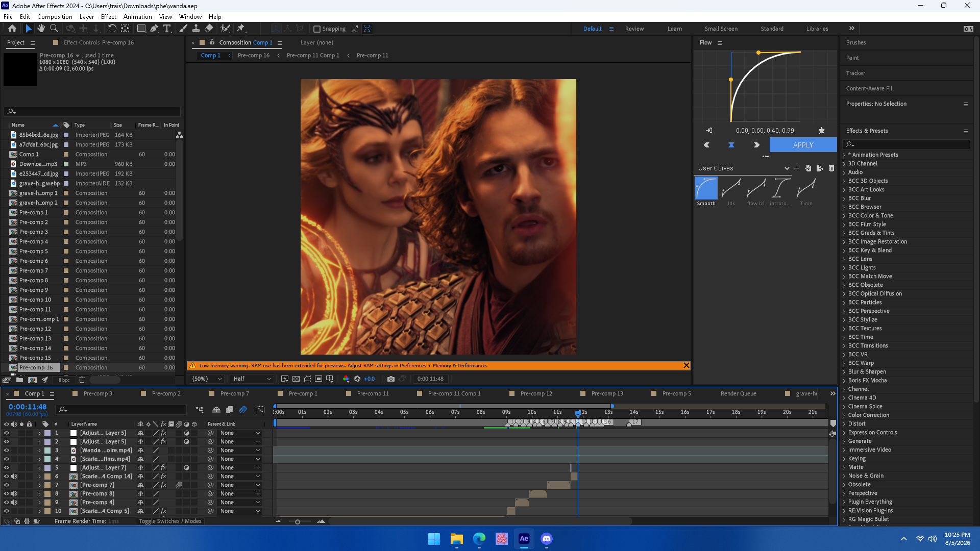Screen dimensions: 980x551
Task: Click the show channel color icon in viewer
Action: click(346, 379)
